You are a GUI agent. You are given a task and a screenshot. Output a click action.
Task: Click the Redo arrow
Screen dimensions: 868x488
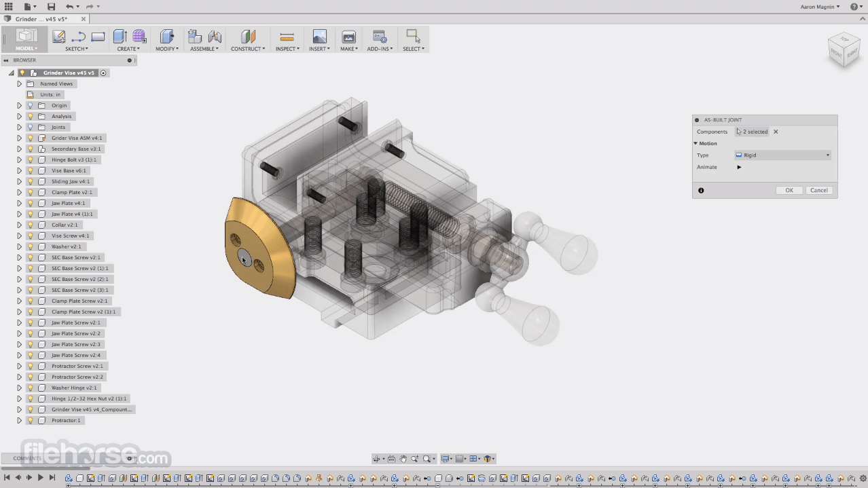click(x=90, y=6)
